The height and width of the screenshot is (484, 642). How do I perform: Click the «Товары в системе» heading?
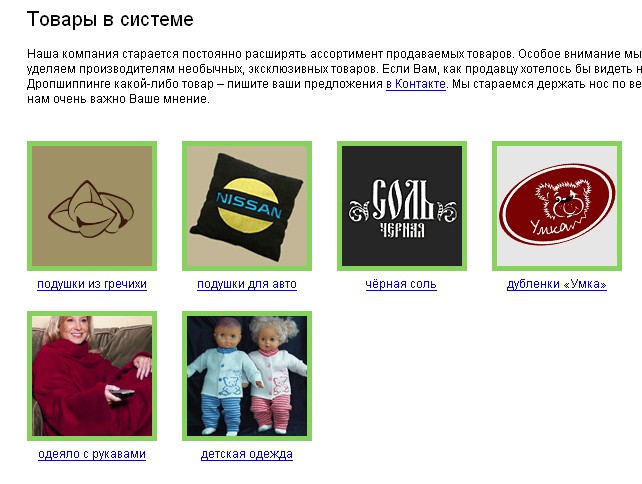110,19
